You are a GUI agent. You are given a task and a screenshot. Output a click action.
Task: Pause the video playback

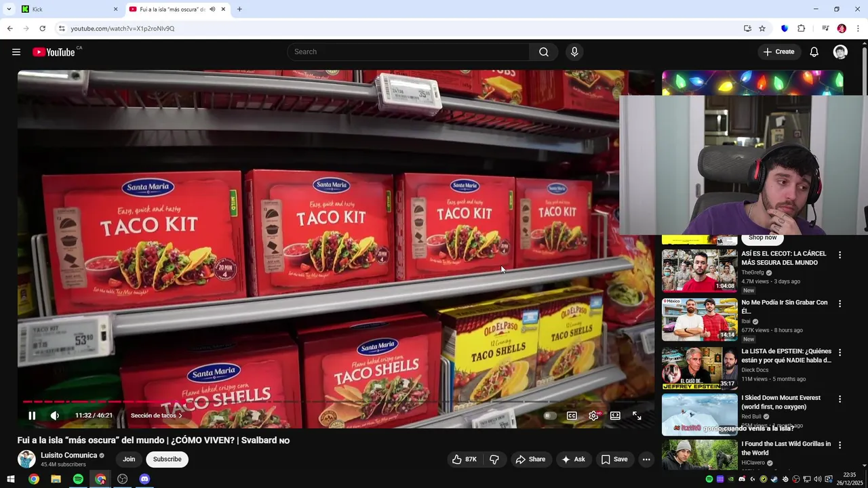[32, 415]
